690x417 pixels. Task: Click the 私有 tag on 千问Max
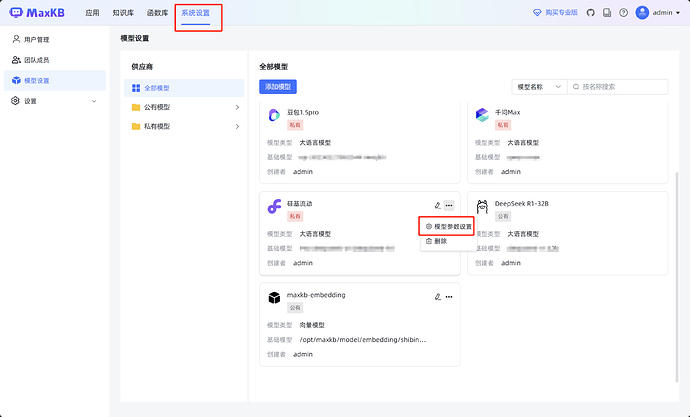tap(503, 125)
